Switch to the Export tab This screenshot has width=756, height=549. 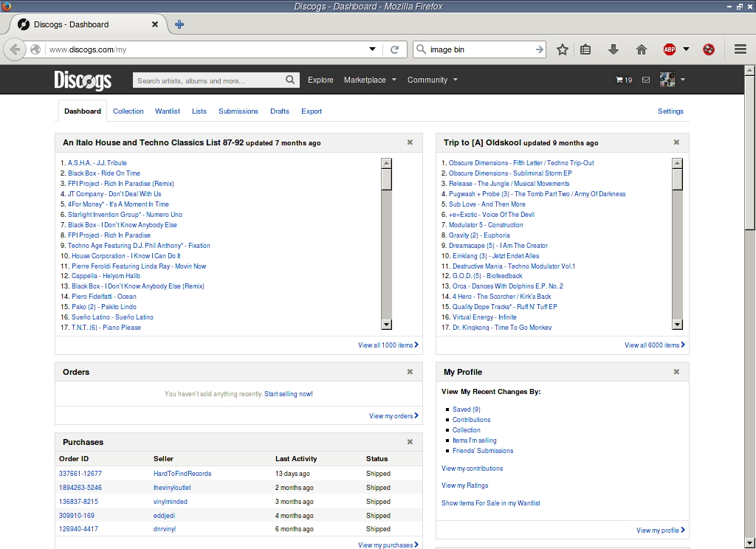[312, 111]
